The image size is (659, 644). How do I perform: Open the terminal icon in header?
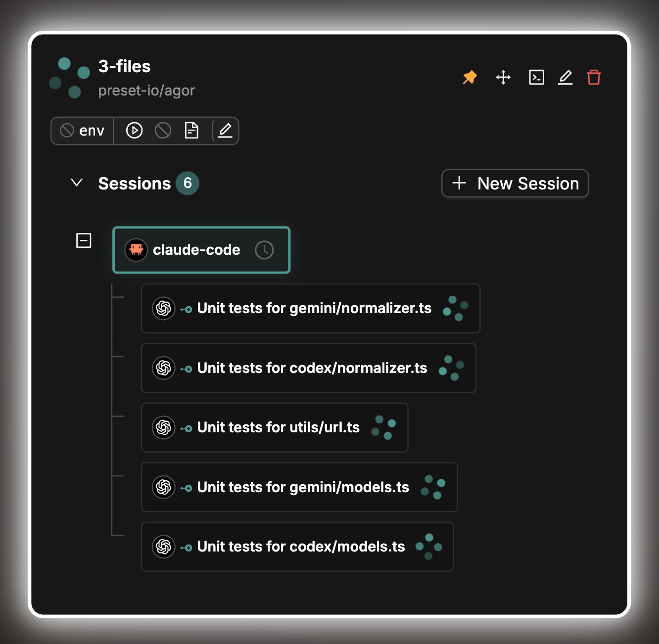click(x=536, y=77)
